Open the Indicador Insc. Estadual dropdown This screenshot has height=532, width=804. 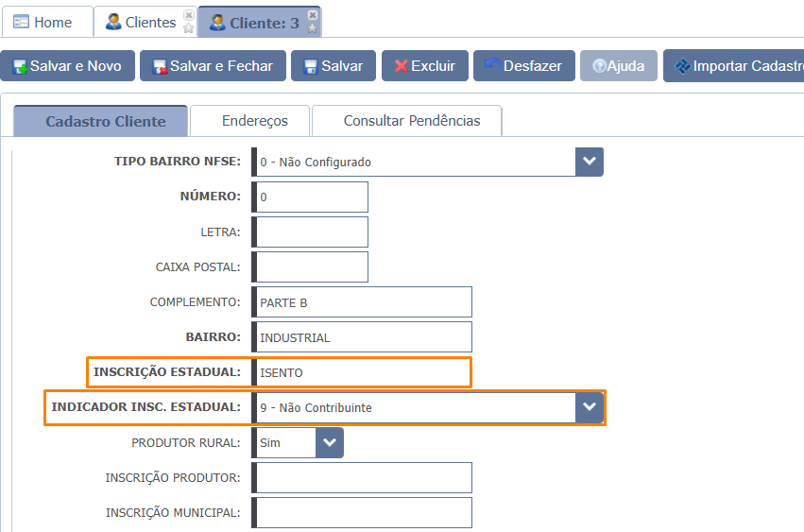point(590,407)
